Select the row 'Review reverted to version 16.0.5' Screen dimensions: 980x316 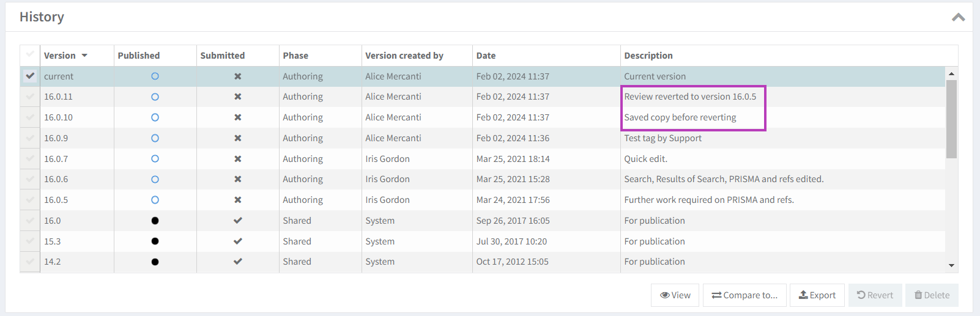click(x=690, y=97)
